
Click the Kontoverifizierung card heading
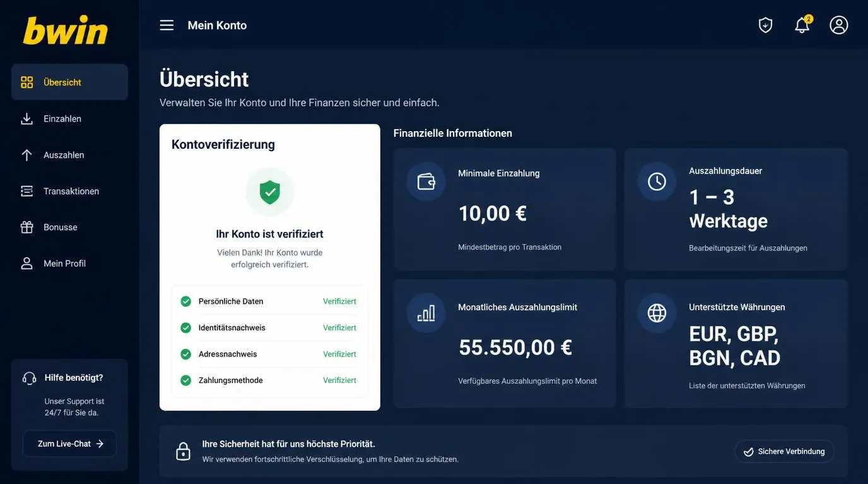(223, 144)
